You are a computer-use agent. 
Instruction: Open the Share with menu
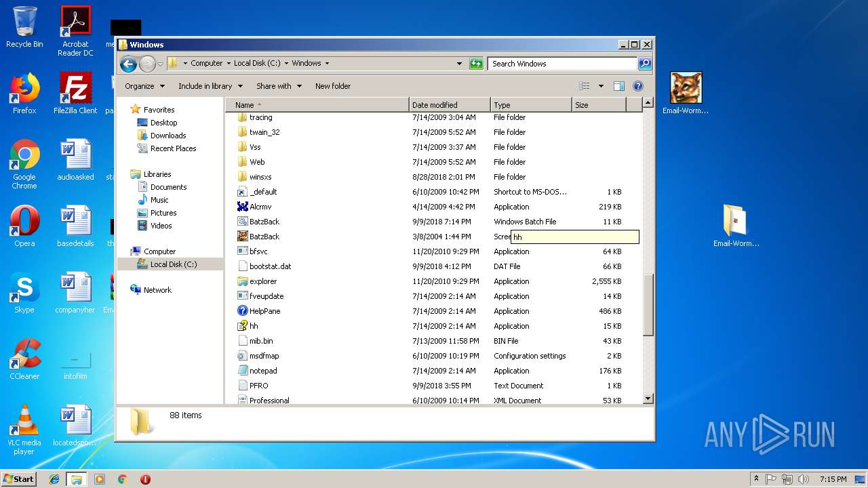278,86
